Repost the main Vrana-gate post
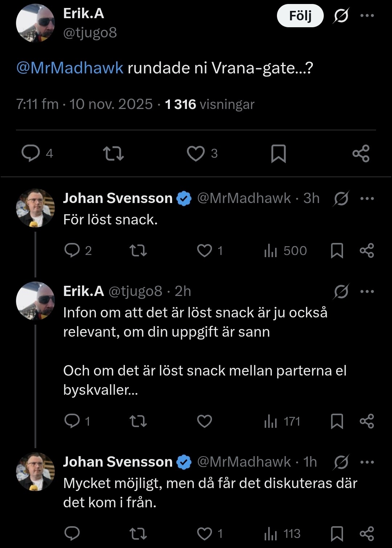Image resolution: width=392 pixels, height=548 pixels. pos(113,153)
